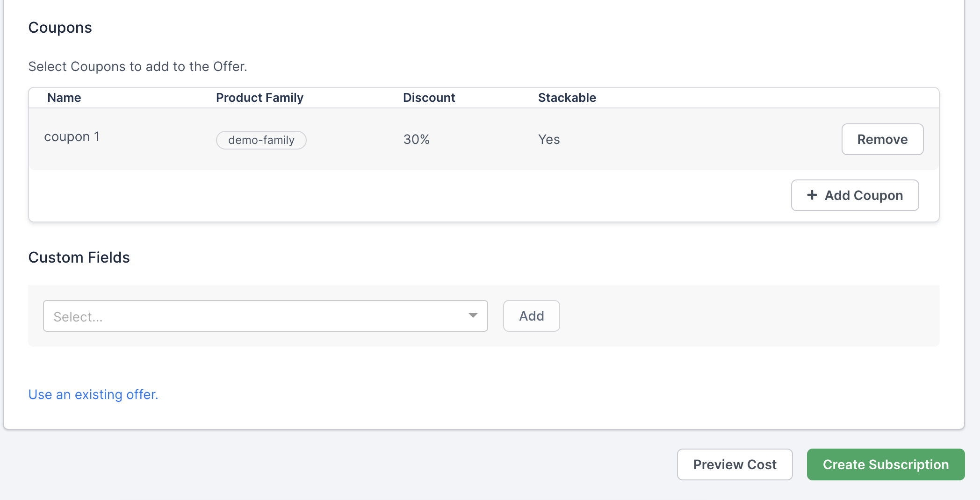Click the plus icon beside Add Coupon
Viewport: 980px width, 500px height.
click(812, 195)
